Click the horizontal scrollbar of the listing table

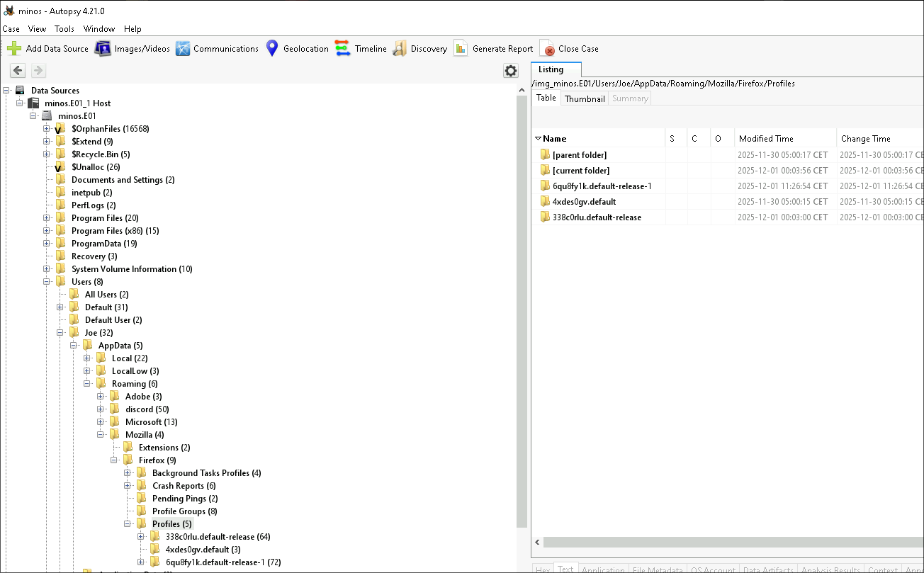(x=733, y=542)
